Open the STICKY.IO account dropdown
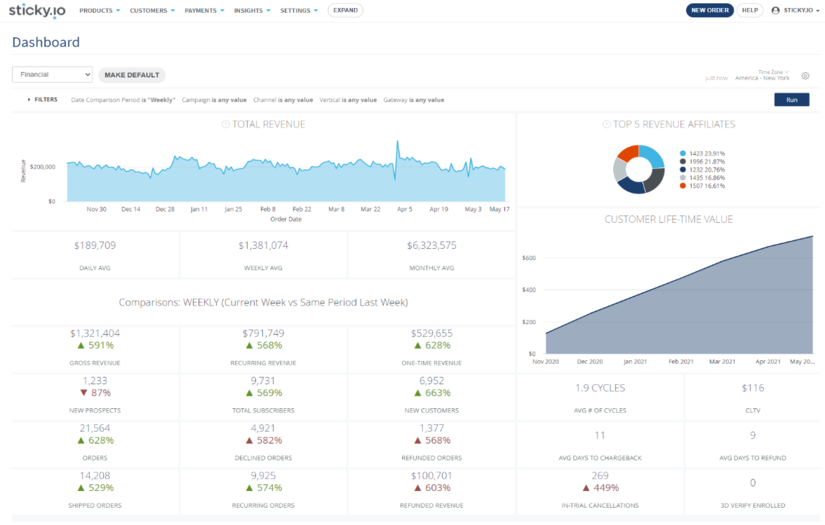Image resolution: width=825 pixels, height=525 pixels. tap(796, 11)
